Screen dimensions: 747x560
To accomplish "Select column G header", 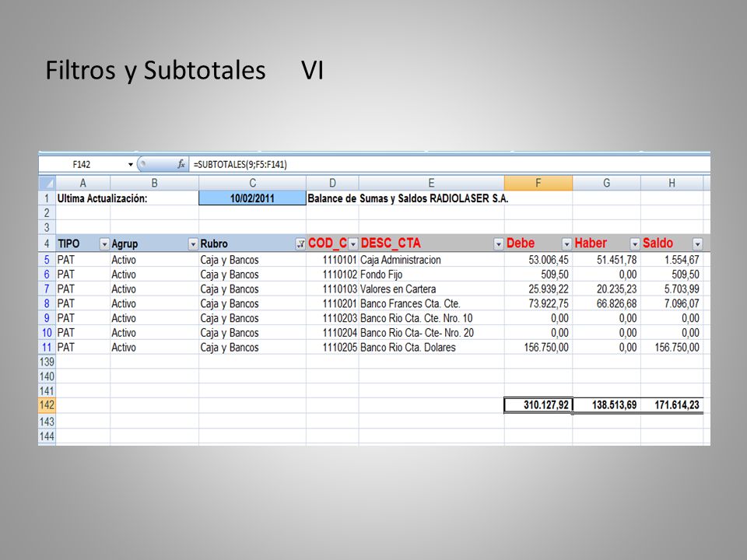I will [x=606, y=183].
